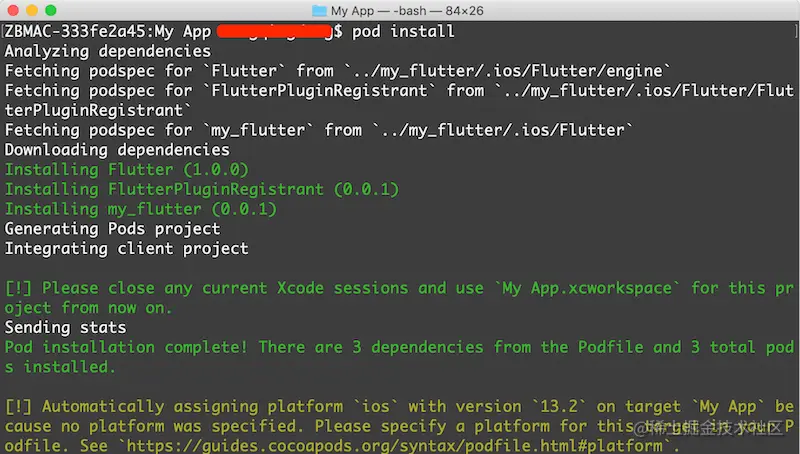Click the 'ZBMAC-333fe2a45:My App' prompt

point(108,32)
